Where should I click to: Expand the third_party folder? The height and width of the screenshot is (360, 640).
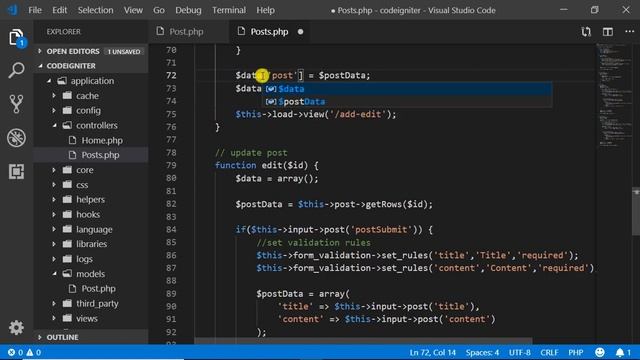(x=91, y=303)
